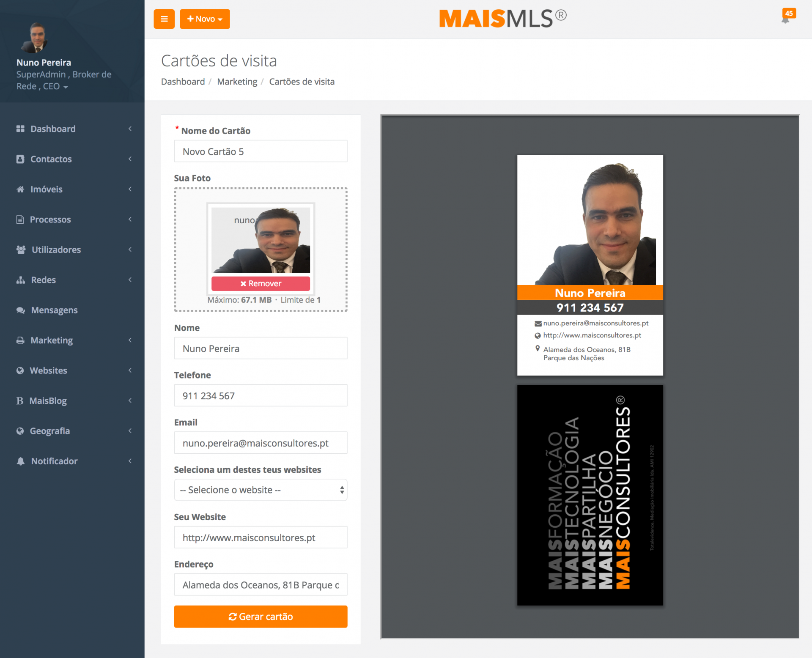Toggle the hamburger sidebar menu button

pyautogui.click(x=164, y=19)
